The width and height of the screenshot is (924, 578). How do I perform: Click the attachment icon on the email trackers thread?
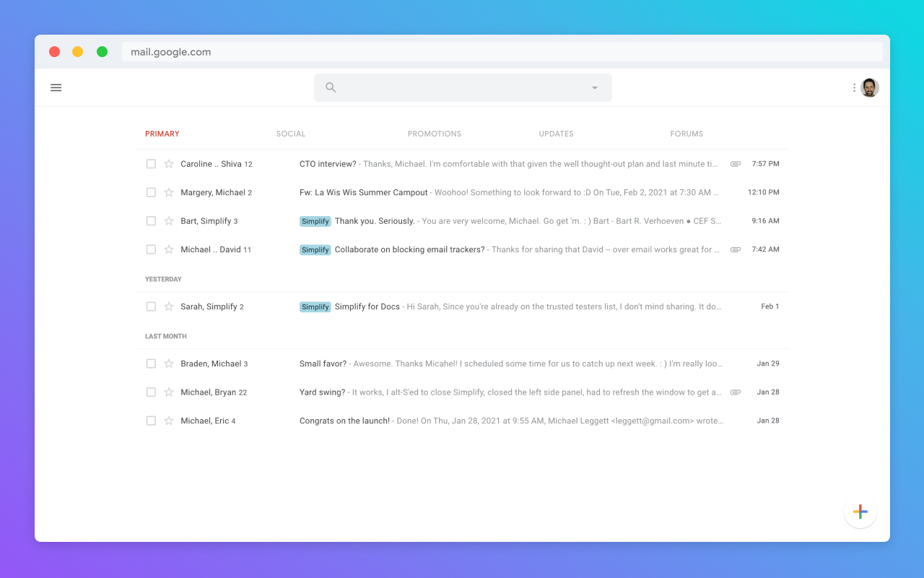click(735, 249)
